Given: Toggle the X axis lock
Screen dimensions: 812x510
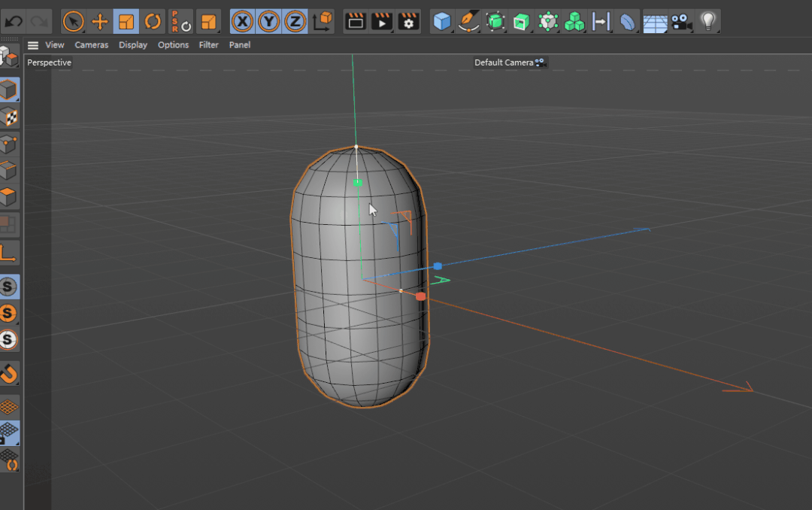Looking at the screenshot, I should click(x=242, y=22).
